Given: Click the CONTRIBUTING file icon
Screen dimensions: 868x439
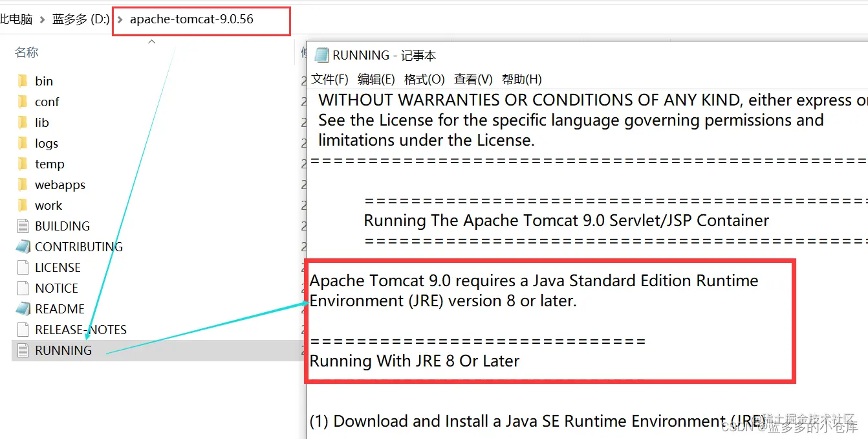Looking at the screenshot, I should tap(23, 247).
